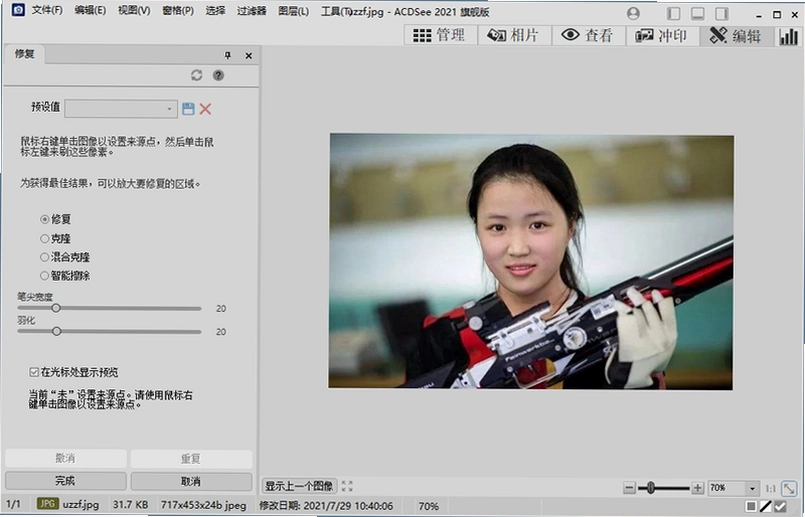Click the 重复 button
The width and height of the screenshot is (805, 517).
(191, 458)
